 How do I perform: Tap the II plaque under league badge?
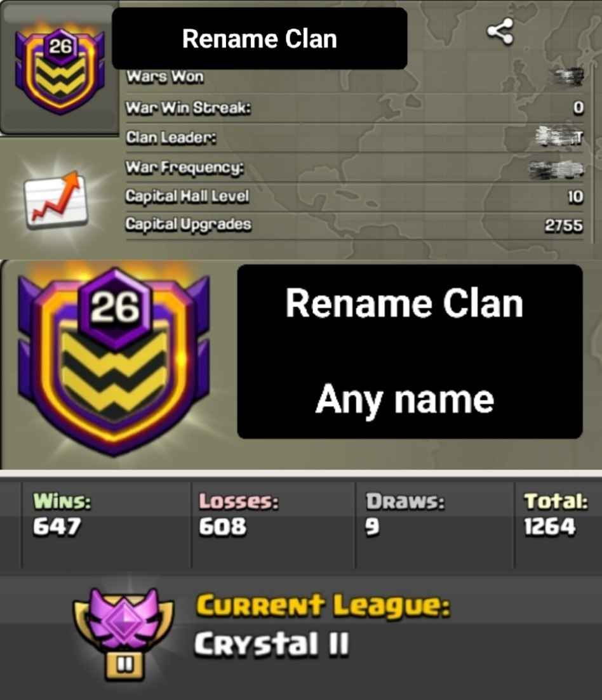point(124,666)
